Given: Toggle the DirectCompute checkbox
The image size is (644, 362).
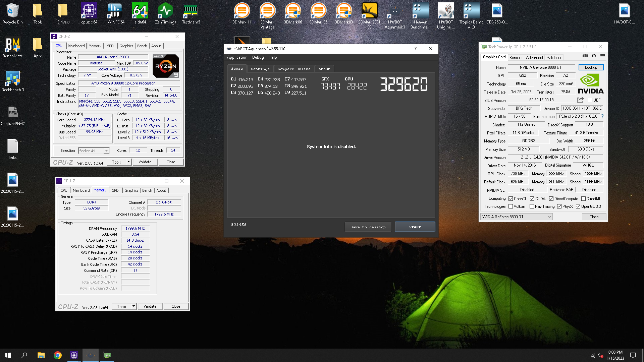Looking at the screenshot, I should tap(551, 199).
